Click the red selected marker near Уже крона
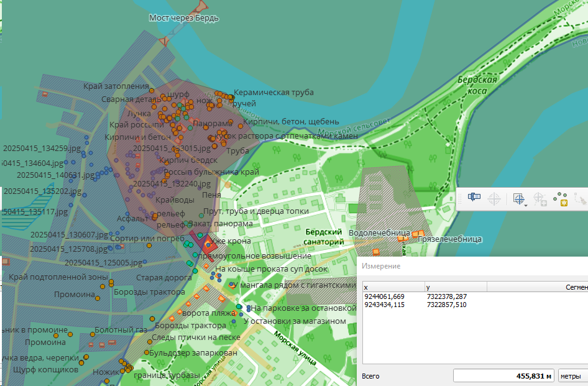This screenshot has height=386, width=588. pos(207,246)
